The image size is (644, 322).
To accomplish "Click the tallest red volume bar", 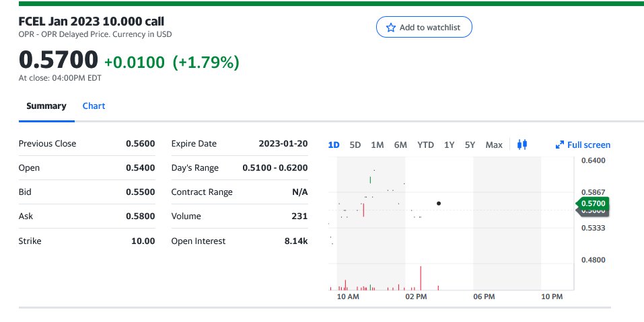I will coord(421,278).
